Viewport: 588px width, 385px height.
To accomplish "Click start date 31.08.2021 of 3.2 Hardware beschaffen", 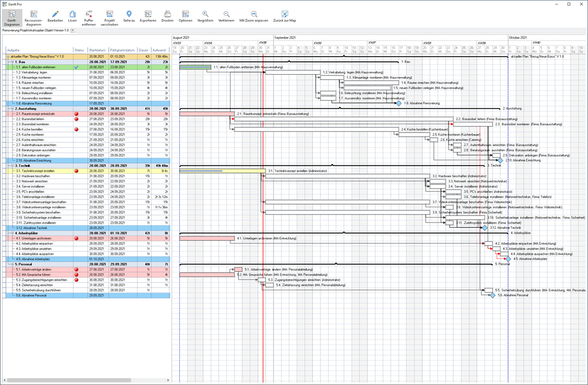I will tap(98, 176).
